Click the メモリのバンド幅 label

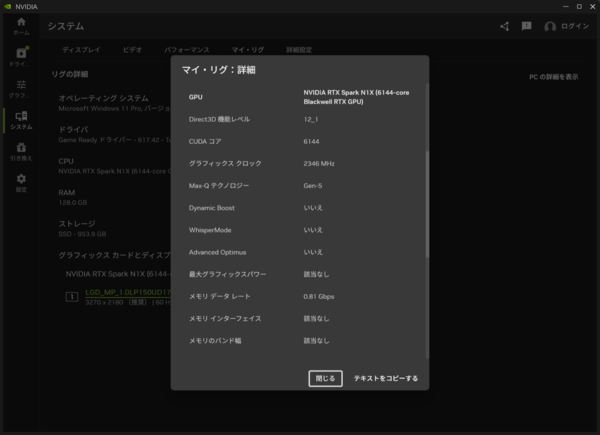click(215, 341)
